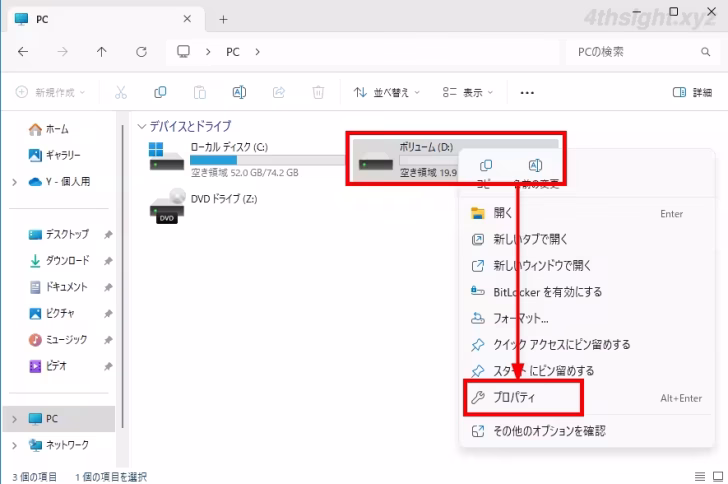Click the share icon in toolbar
The height and width of the screenshot is (484, 728).
[x=278, y=92]
